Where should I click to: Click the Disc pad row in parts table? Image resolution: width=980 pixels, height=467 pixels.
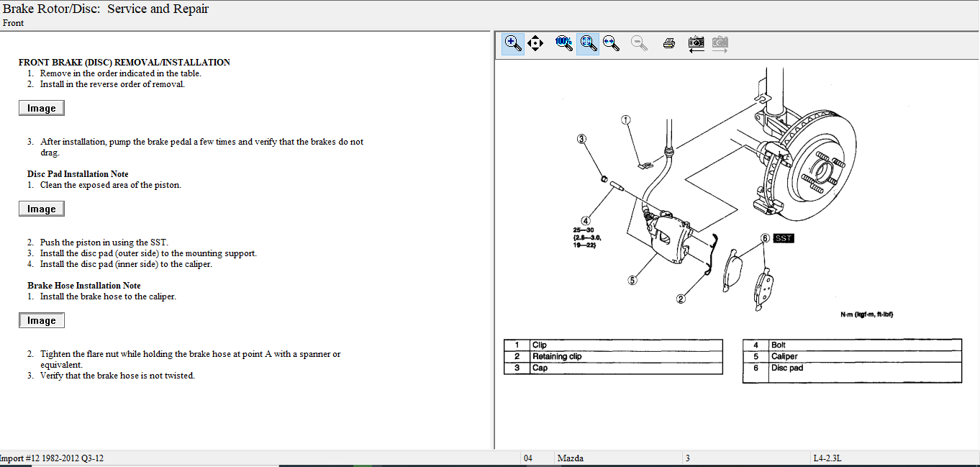pos(787,368)
